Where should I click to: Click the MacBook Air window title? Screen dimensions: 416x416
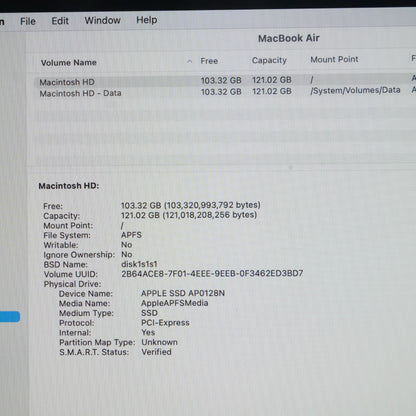(x=289, y=38)
